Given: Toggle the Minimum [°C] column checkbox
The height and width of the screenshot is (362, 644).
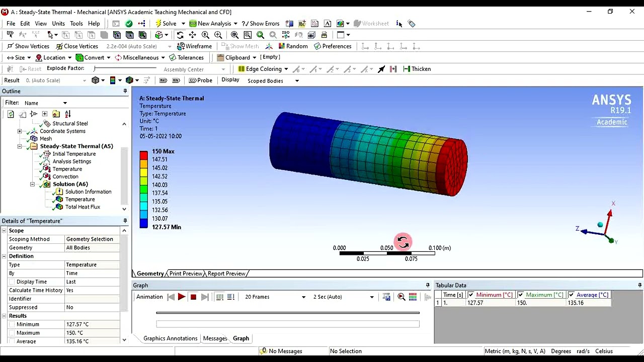Looking at the screenshot, I should point(470,295).
